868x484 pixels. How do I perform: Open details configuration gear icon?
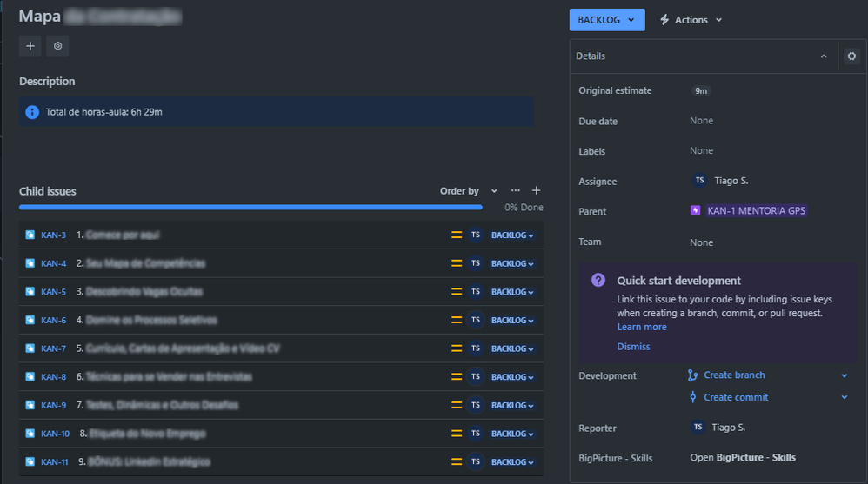pyautogui.click(x=851, y=56)
